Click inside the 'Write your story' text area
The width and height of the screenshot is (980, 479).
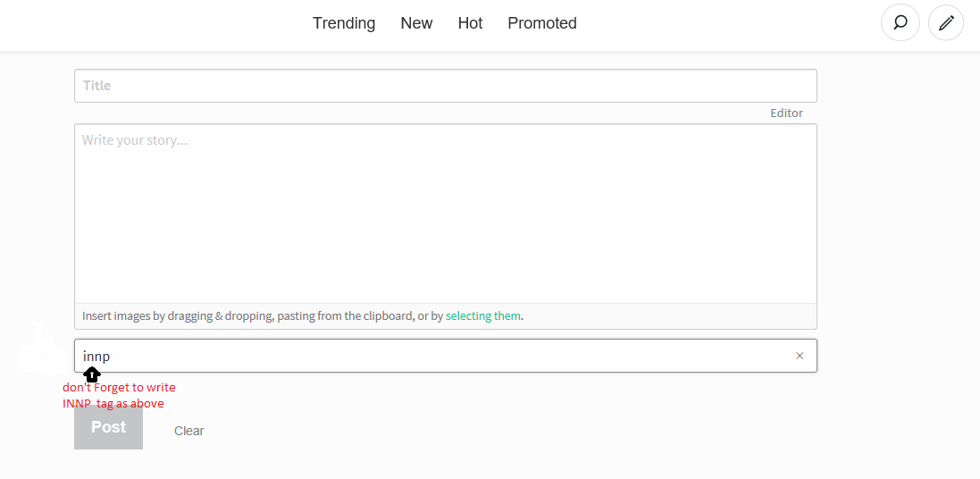tap(446, 214)
